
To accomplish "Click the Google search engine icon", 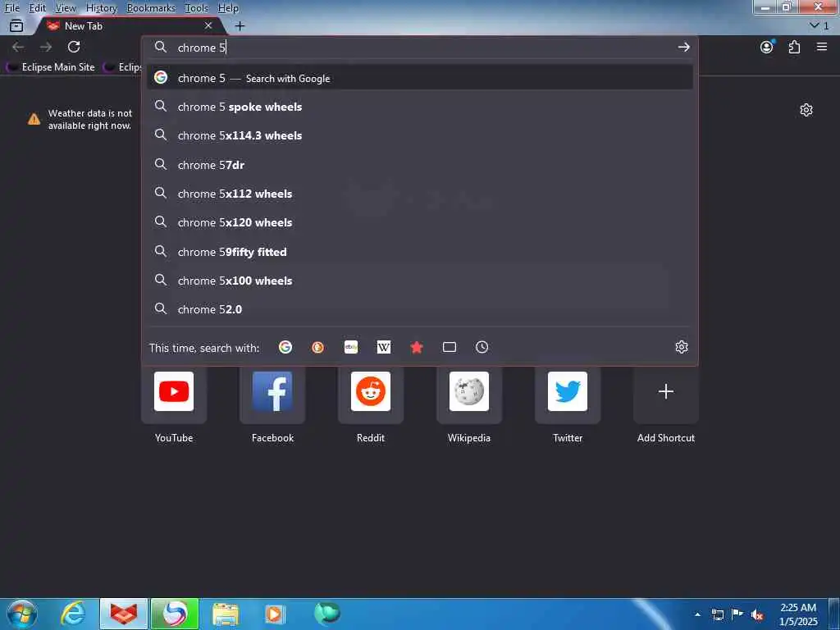I will click(285, 347).
